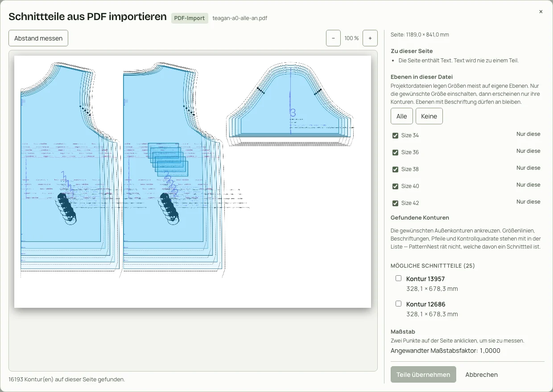This screenshot has width=553, height=392.
Task: Disable all layers with Keine
Action: point(429,116)
